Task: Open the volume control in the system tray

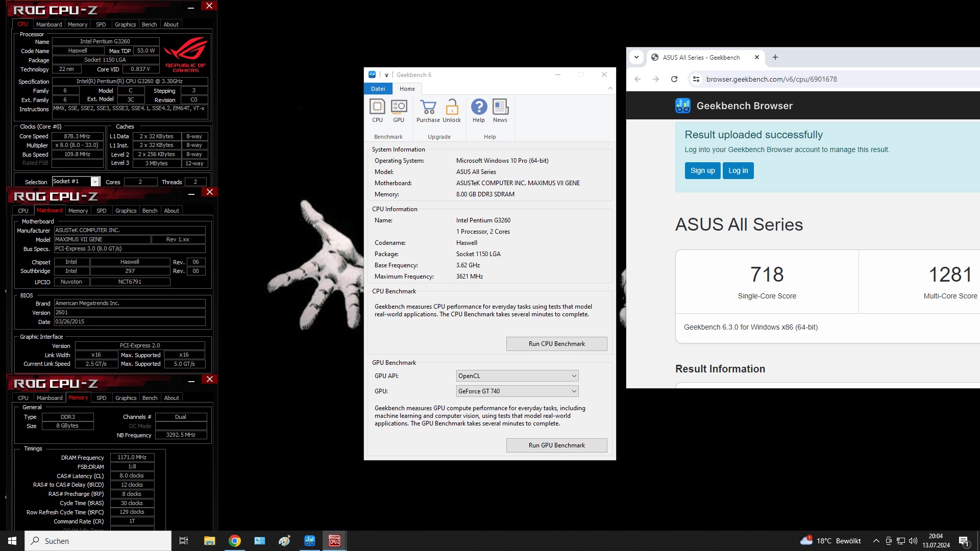Action: [913, 541]
